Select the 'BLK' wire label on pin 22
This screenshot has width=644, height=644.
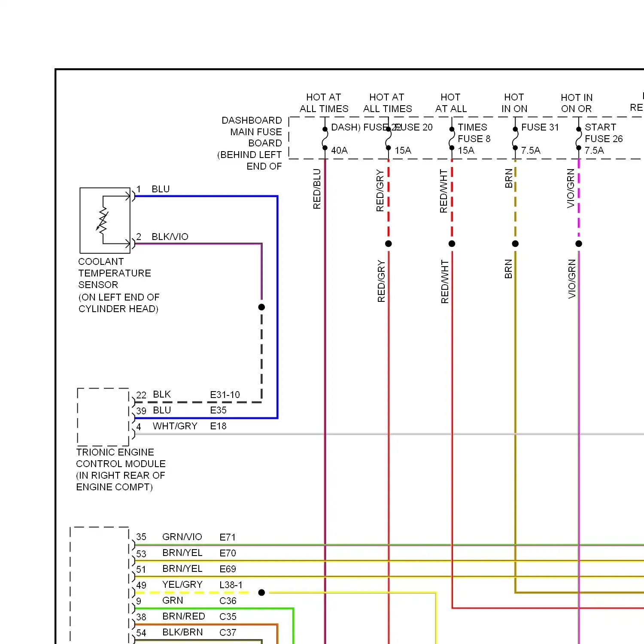162,394
